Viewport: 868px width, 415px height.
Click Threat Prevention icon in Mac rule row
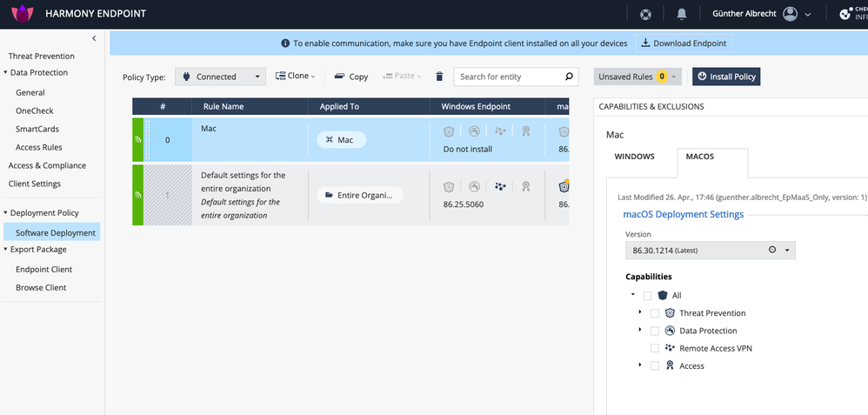tap(449, 131)
